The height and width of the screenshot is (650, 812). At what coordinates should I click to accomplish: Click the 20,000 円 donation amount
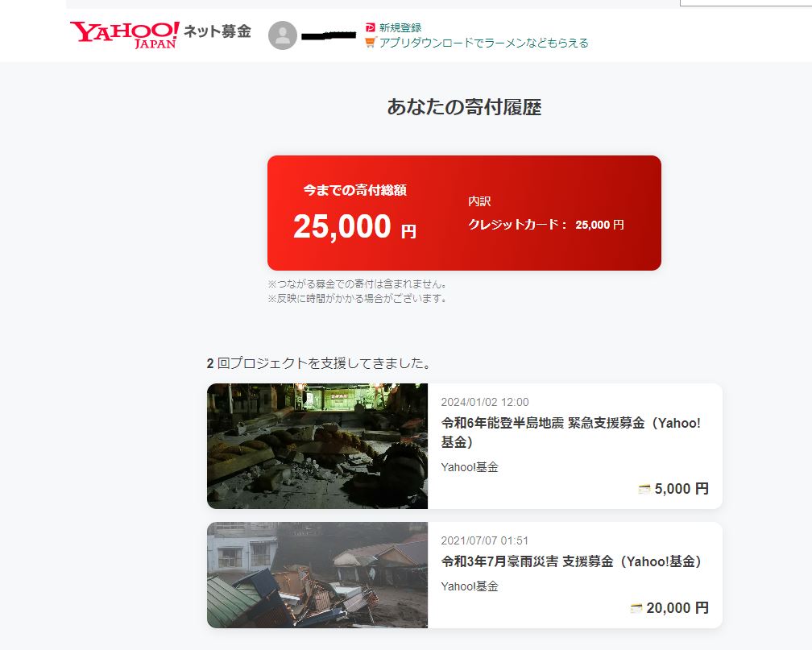[x=677, y=608]
